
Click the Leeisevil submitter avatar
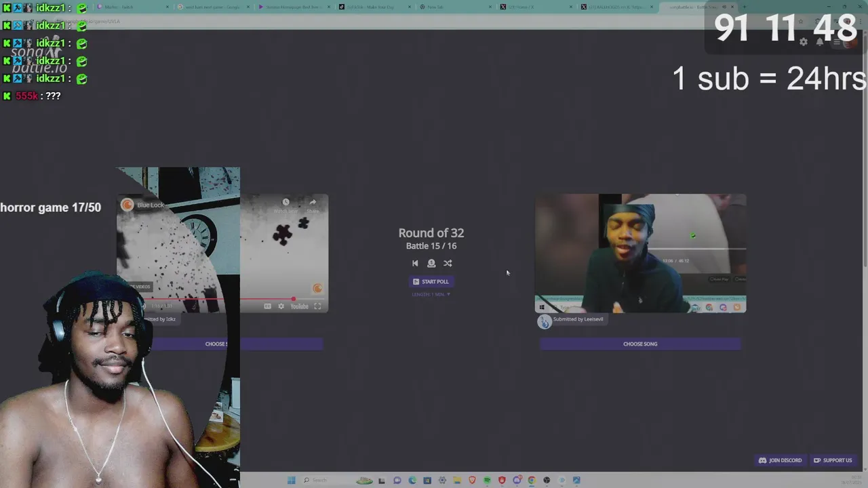click(544, 322)
